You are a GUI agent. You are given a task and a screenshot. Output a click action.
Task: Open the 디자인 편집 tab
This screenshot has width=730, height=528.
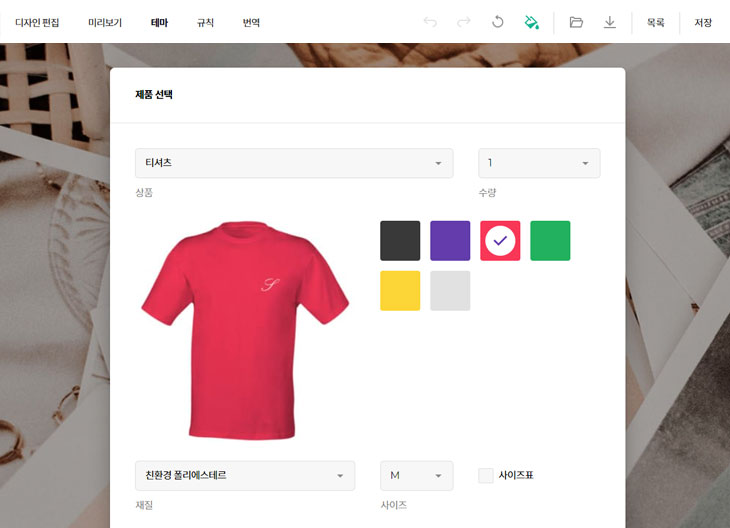[x=37, y=22]
